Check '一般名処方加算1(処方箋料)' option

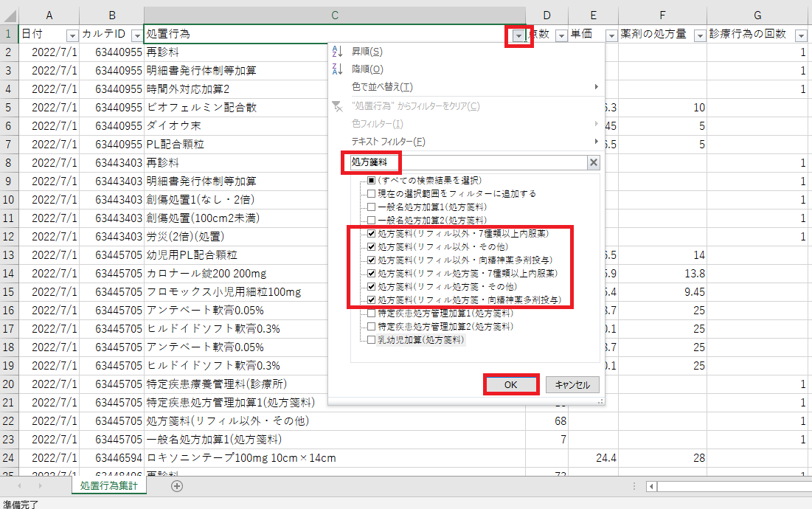(x=371, y=207)
